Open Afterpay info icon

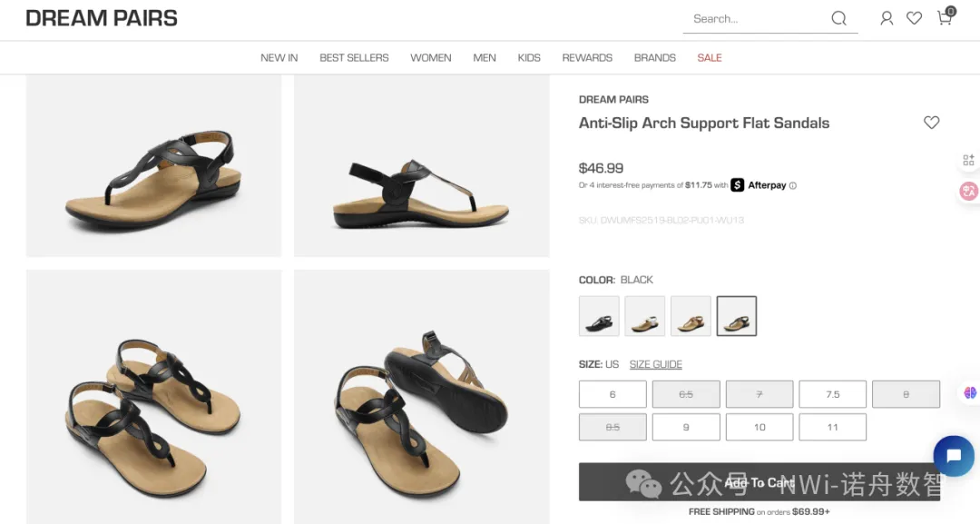[x=793, y=186]
